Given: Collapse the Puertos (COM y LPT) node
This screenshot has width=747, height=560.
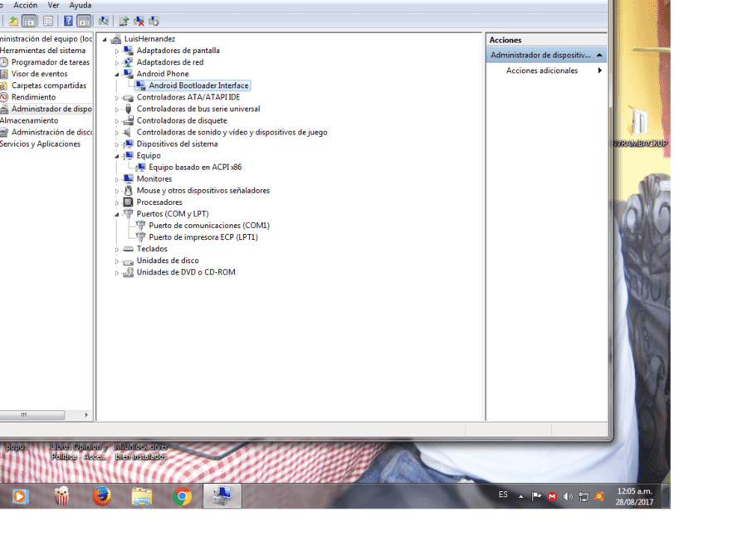Looking at the screenshot, I should point(117,214).
